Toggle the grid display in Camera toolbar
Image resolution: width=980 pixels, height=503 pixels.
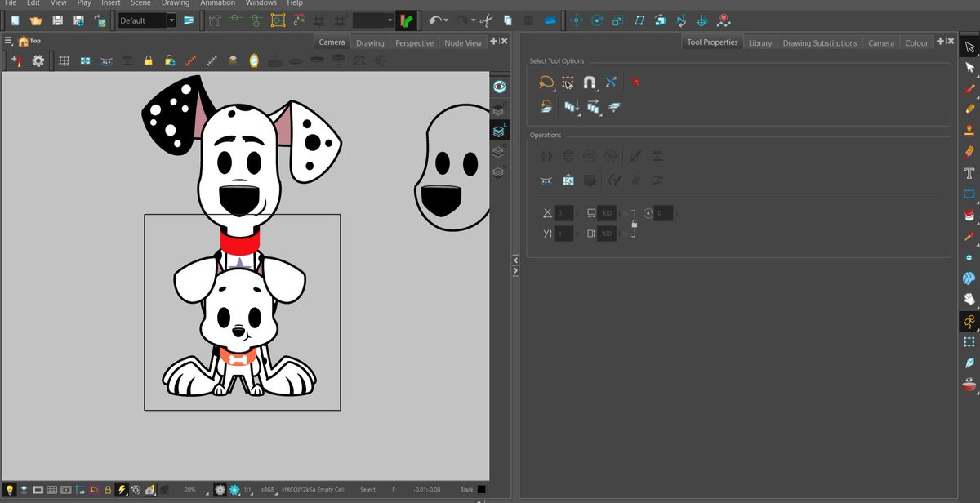point(64,60)
